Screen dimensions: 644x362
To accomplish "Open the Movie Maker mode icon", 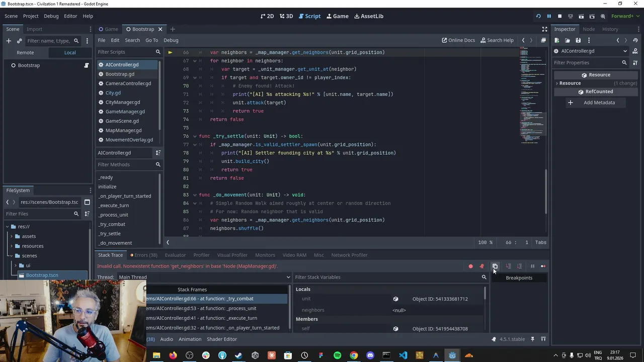I will pos(603,16).
